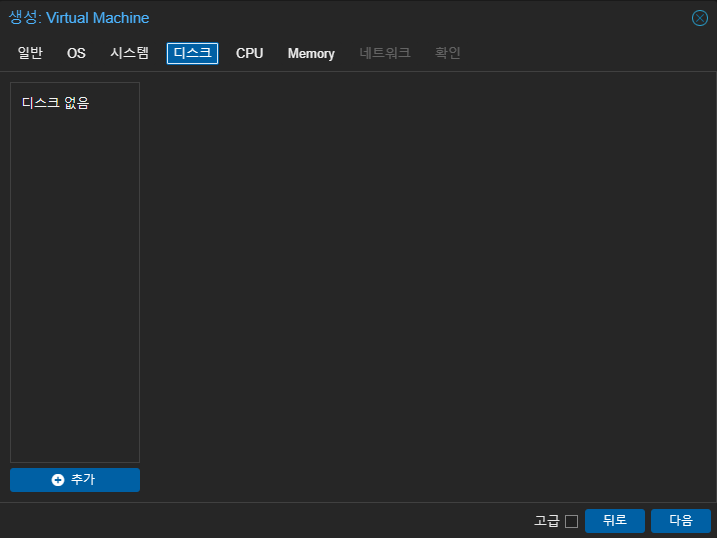Proceed with the 다음 button
Viewport: 717px width, 538px height.
(681, 521)
